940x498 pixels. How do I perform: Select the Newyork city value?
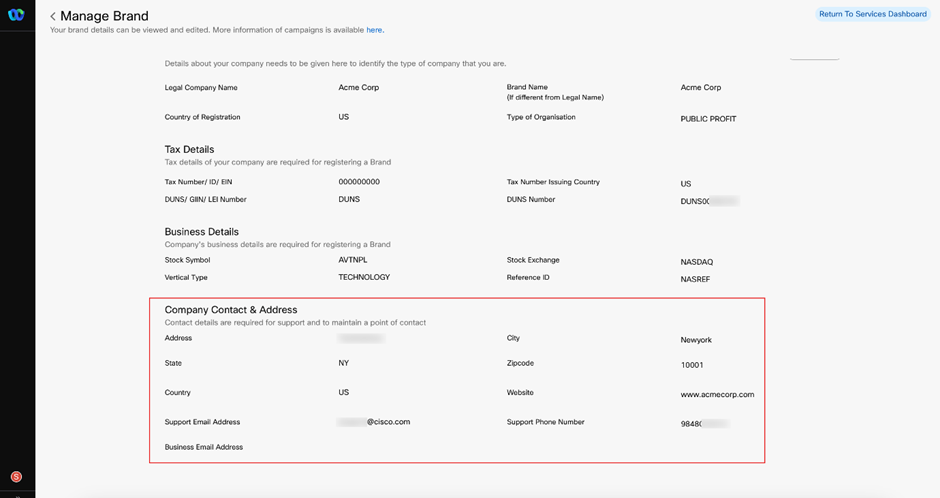[x=696, y=340]
